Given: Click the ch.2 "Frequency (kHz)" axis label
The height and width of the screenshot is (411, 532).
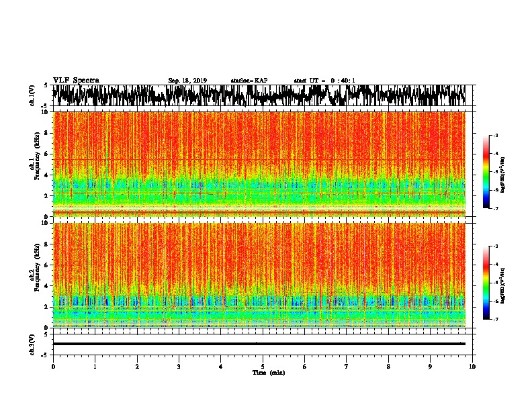Looking at the screenshot, I should pos(37,267).
